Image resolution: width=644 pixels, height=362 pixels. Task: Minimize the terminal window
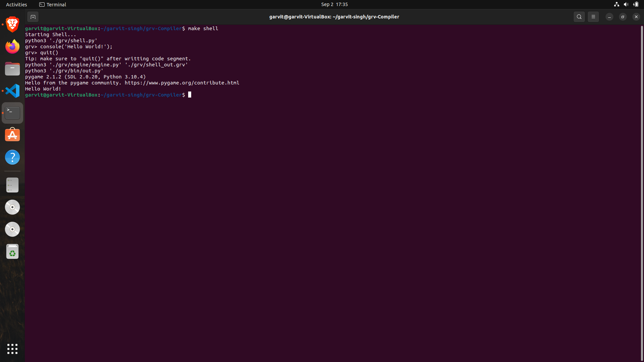(x=609, y=17)
